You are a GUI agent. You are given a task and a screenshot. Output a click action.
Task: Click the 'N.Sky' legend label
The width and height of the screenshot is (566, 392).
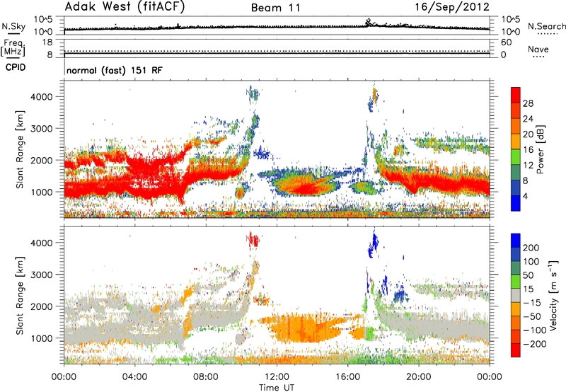point(13,26)
